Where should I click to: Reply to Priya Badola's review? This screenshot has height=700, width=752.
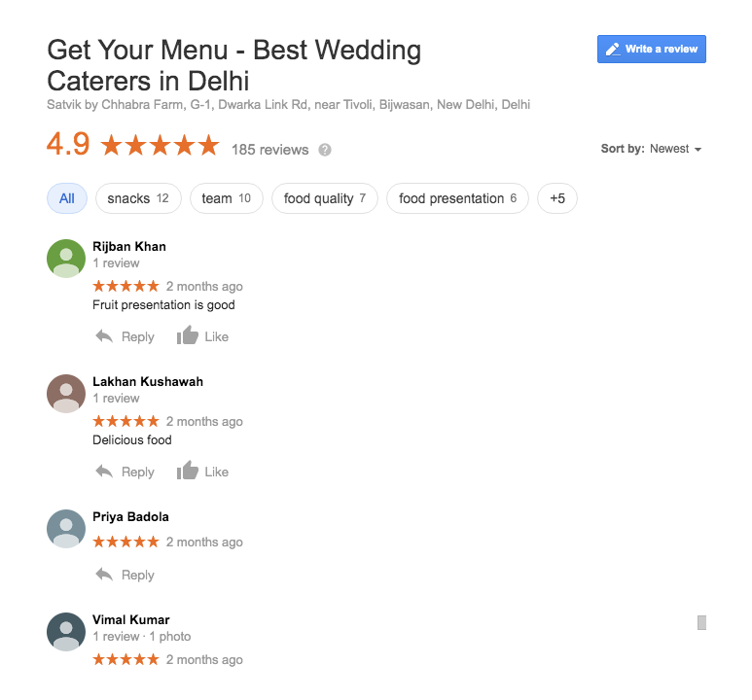coord(125,575)
